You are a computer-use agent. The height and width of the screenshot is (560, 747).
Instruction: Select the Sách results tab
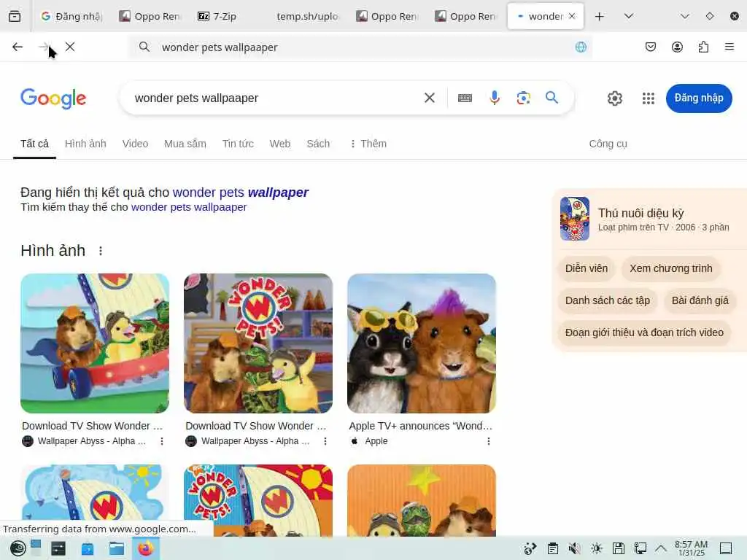click(x=318, y=144)
